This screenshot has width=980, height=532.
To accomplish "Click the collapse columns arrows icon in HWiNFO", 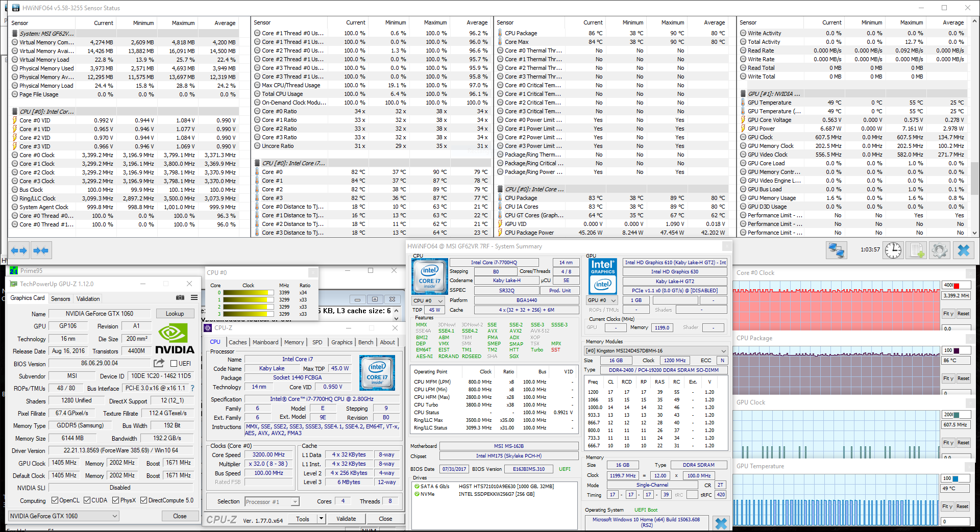I will coord(41,250).
